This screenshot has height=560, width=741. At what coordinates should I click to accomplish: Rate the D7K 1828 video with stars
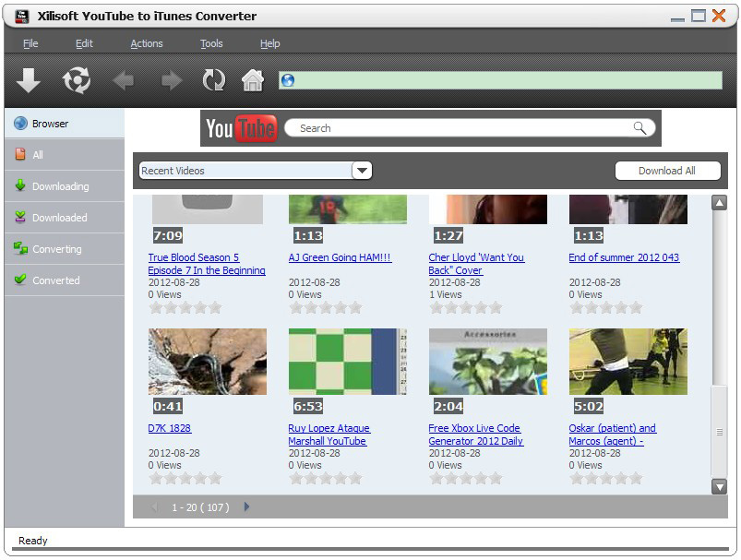click(x=185, y=478)
